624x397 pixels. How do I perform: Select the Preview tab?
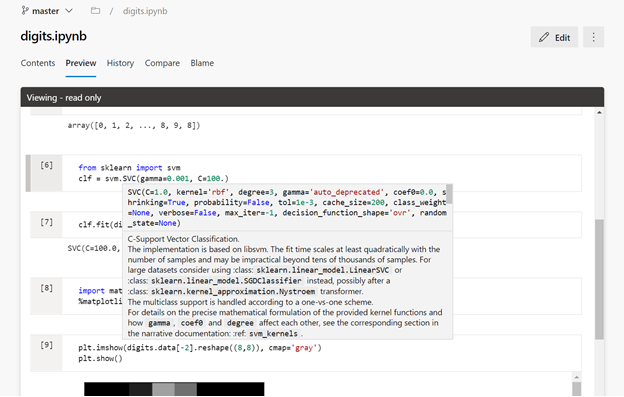click(81, 63)
